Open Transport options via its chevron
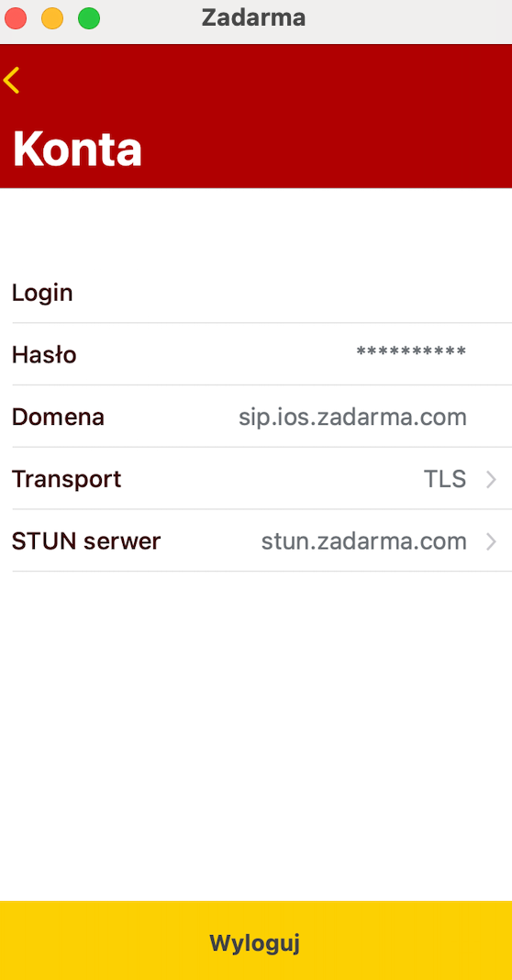Image resolution: width=512 pixels, height=980 pixels. coord(492,479)
